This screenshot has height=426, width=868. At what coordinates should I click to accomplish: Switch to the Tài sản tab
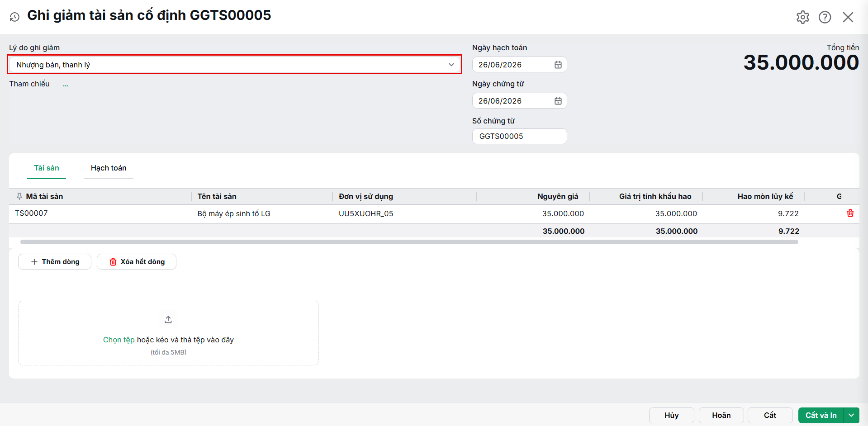pos(47,168)
